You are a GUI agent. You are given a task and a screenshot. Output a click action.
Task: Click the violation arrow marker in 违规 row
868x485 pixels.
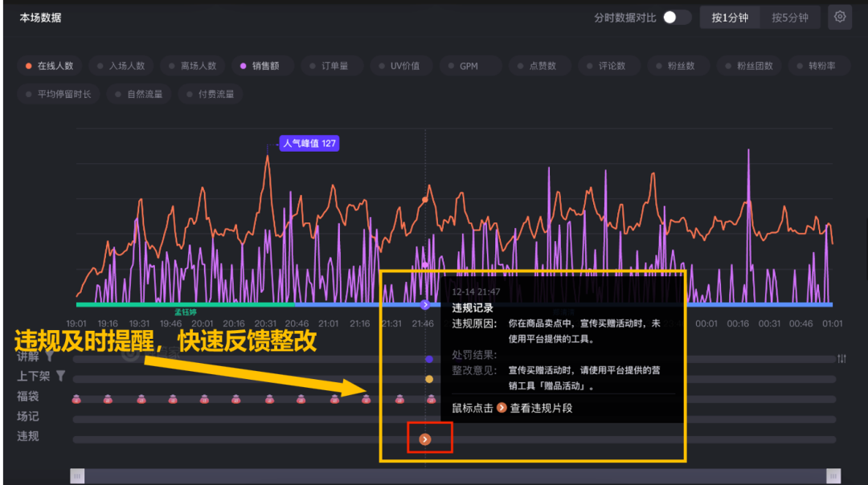[x=424, y=439]
